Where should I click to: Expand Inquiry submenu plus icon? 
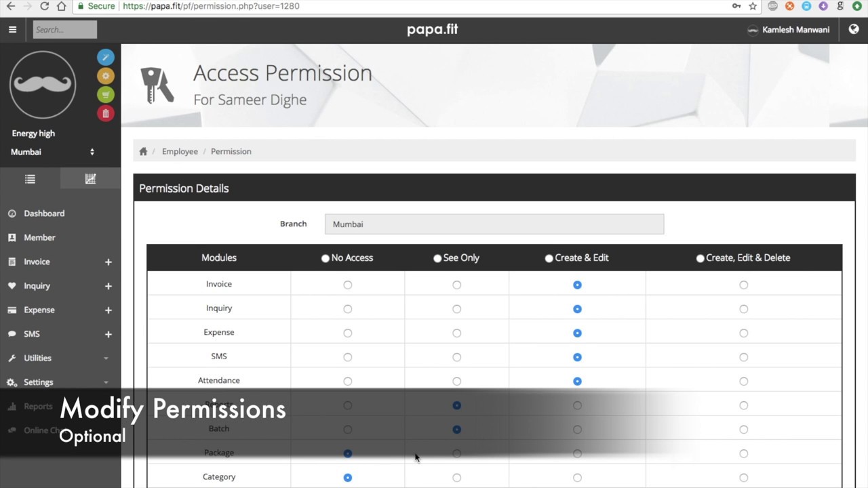[x=108, y=286]
